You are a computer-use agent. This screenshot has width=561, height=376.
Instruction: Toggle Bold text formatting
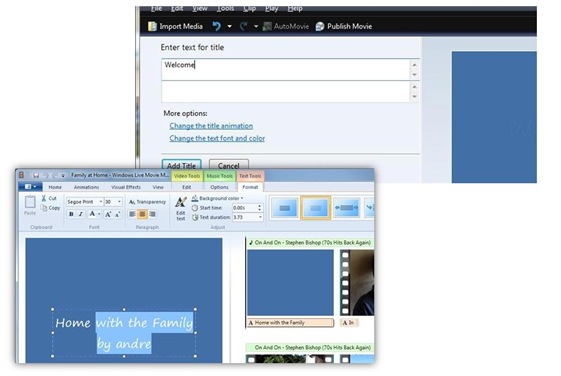(71, 214)
